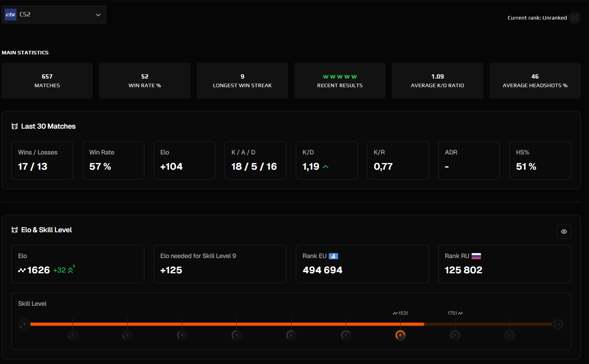589x364 pixels.
Task: Click the 1751 Elo threshold marker
Action: tap(455, 313)
